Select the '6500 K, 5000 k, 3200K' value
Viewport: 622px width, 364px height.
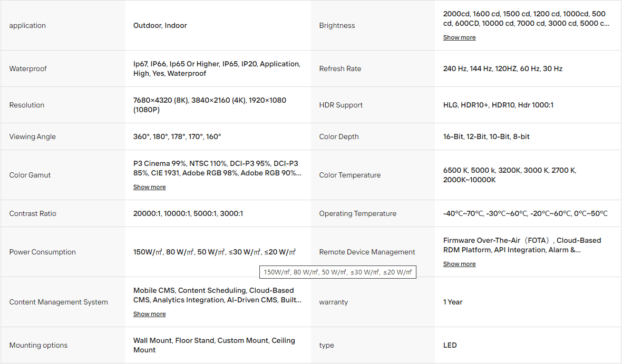(510, 175)
